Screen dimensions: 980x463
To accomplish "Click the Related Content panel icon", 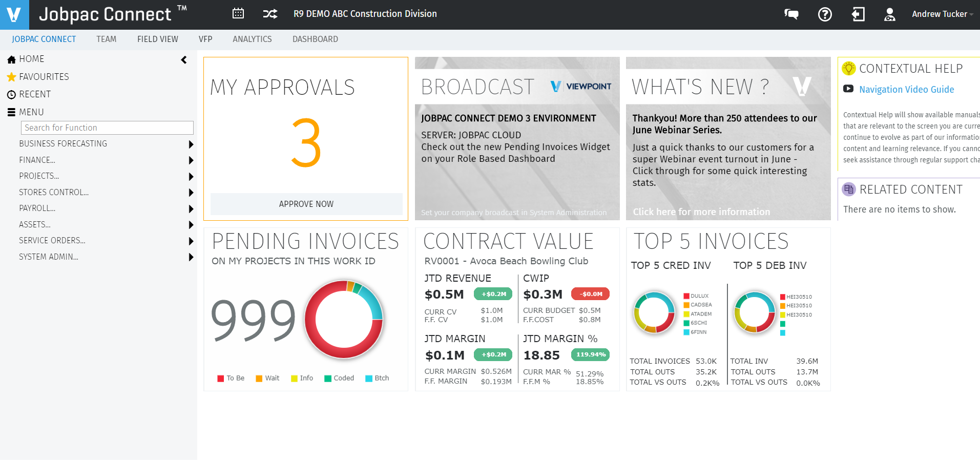I will (x=848, y=189).
